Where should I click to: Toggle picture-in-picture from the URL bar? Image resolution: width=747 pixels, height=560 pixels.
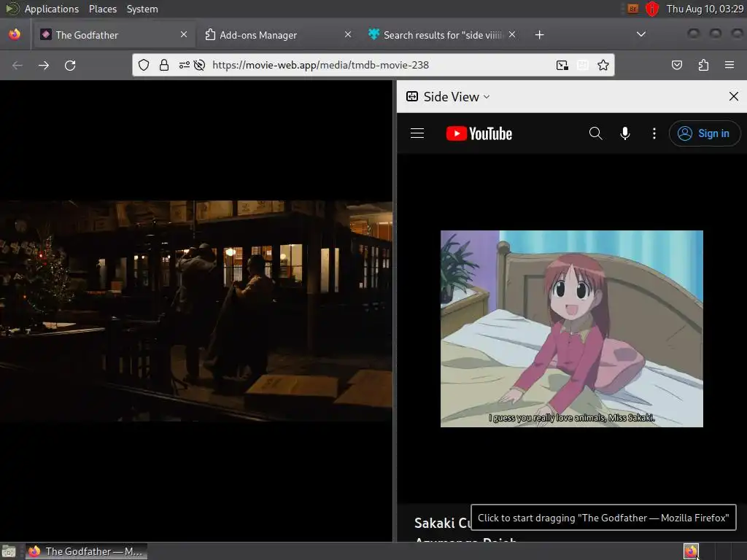(x=562, y=65)
